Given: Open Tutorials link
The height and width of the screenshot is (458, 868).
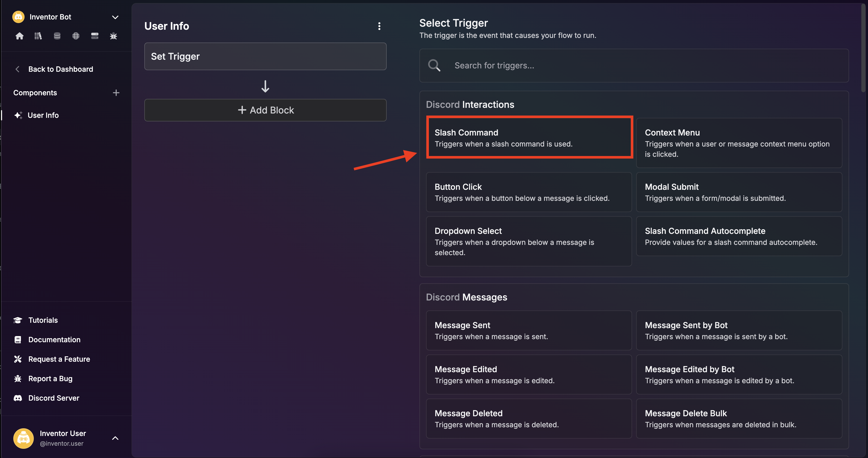Looking at the screenshot, I should coord(43,320).
